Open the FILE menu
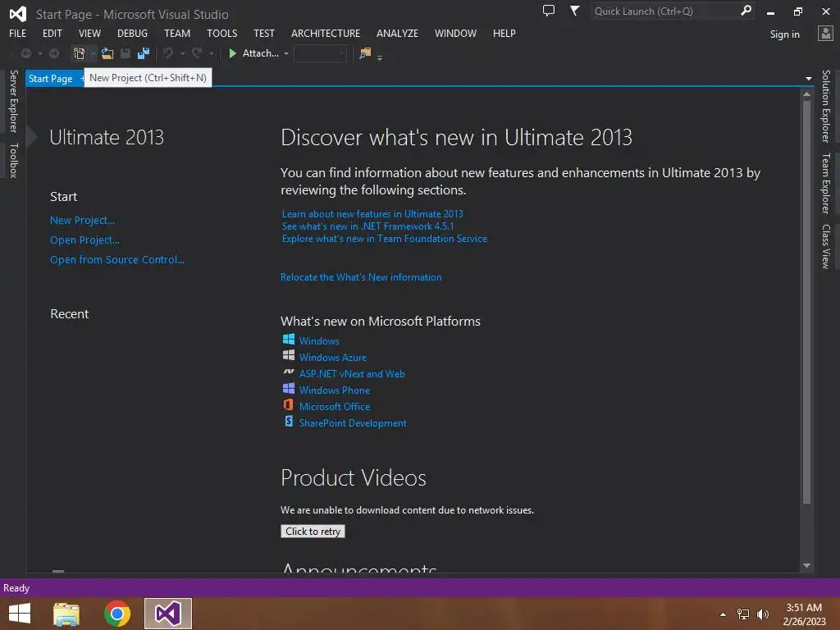840x630 pixels. tap(18, 33)
